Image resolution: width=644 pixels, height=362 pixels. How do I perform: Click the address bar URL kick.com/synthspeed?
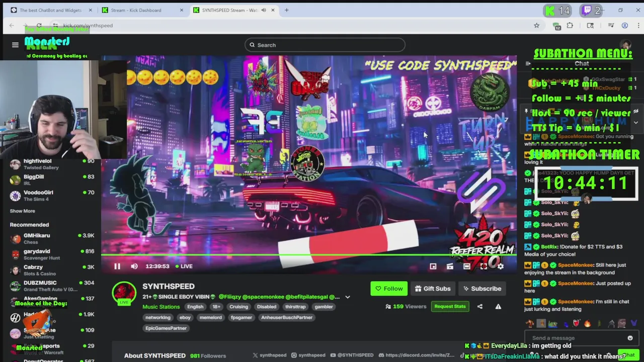coord(88,25)
